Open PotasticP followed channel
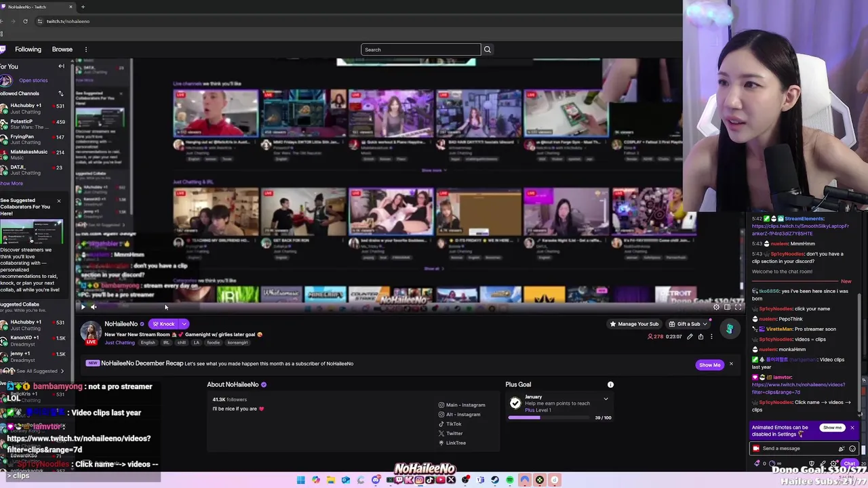 pyautogui.click(x=32, y=124)
